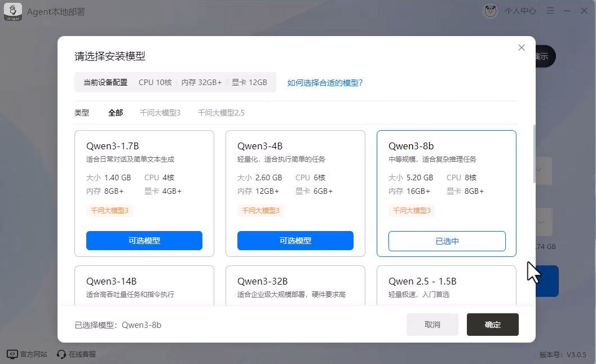Choose Qwen3-1.7B via its 可选模型 button
The height and width of the screenshot is (364, 596).
[x=144, y=241]
